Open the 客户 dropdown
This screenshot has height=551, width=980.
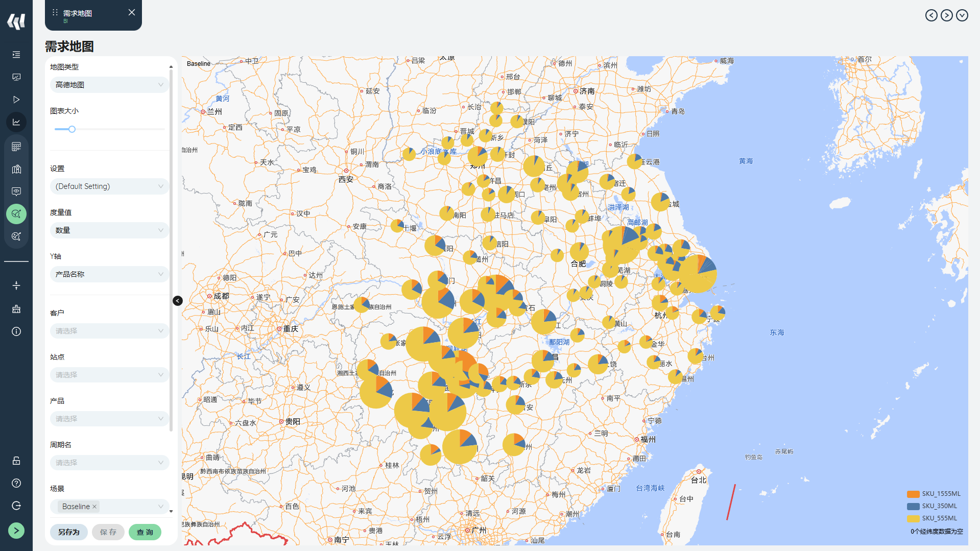tap(109, 331)
